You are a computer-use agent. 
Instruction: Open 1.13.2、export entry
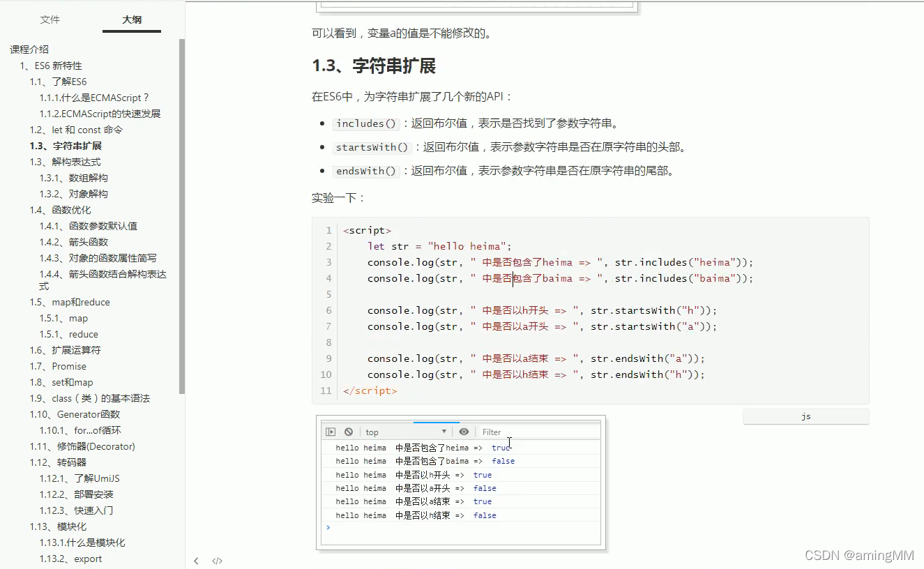tap(71, 559)
